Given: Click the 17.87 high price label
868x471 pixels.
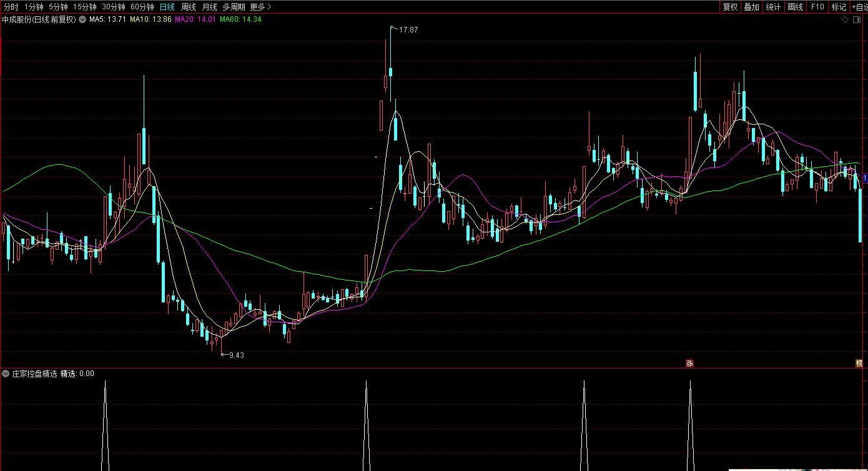Looking at the screenshot, I should tap(408, 29).
